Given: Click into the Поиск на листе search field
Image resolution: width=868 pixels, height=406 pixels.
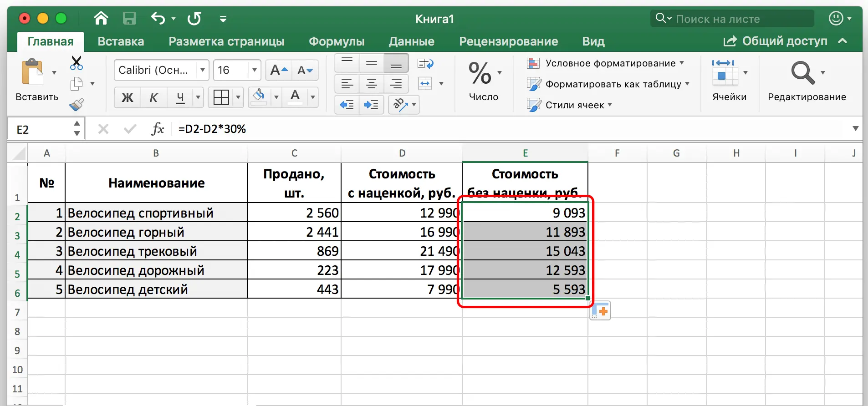Looking at the screenshot, I should click(x=732, y=19).
